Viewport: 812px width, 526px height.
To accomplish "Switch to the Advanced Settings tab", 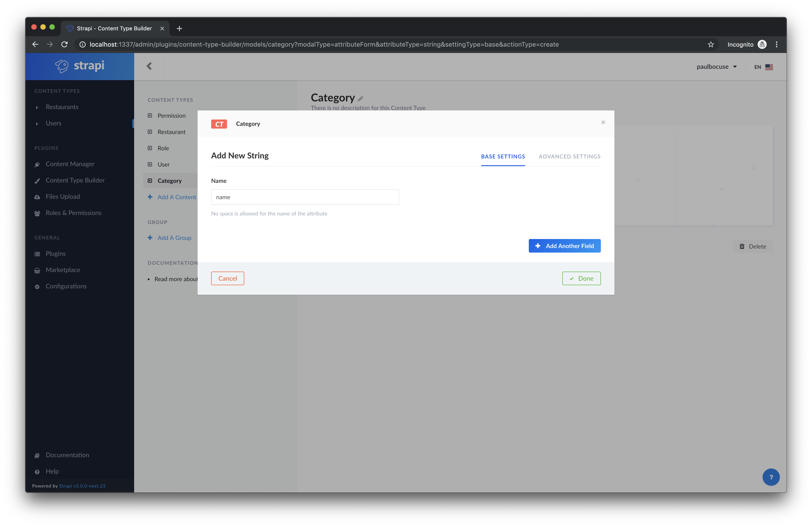I will (x=569, y=156).
